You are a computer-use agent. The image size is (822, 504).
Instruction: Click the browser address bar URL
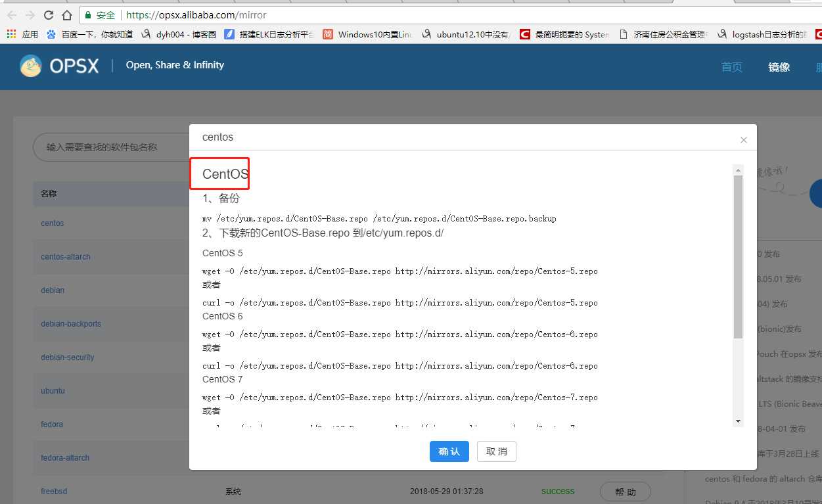tap(196, 14)
